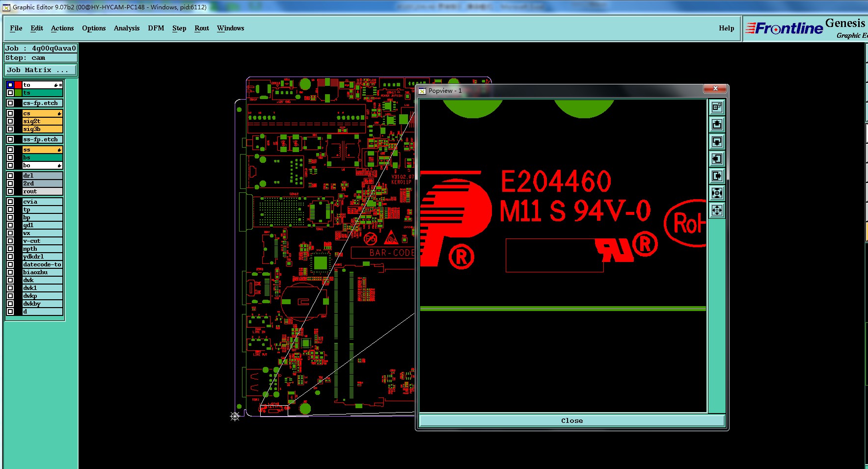The height and width of the screenshot is (469, 868).
Task: Toggle display checkbox for 'rout' layer
Action: pyautogui.click(x=10, y=191)
